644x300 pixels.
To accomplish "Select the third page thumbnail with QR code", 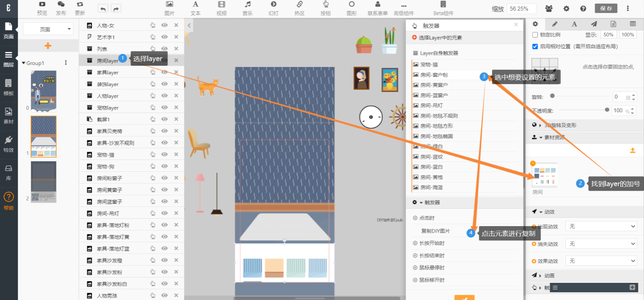I will [x=44, y=182].
